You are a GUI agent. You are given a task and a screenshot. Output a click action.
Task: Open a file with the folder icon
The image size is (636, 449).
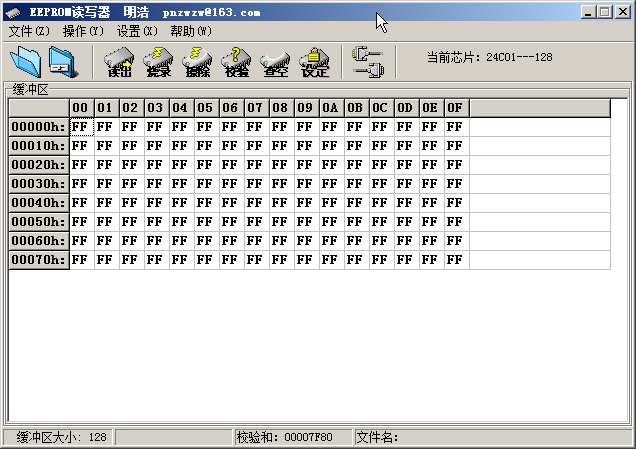[26, 62]
